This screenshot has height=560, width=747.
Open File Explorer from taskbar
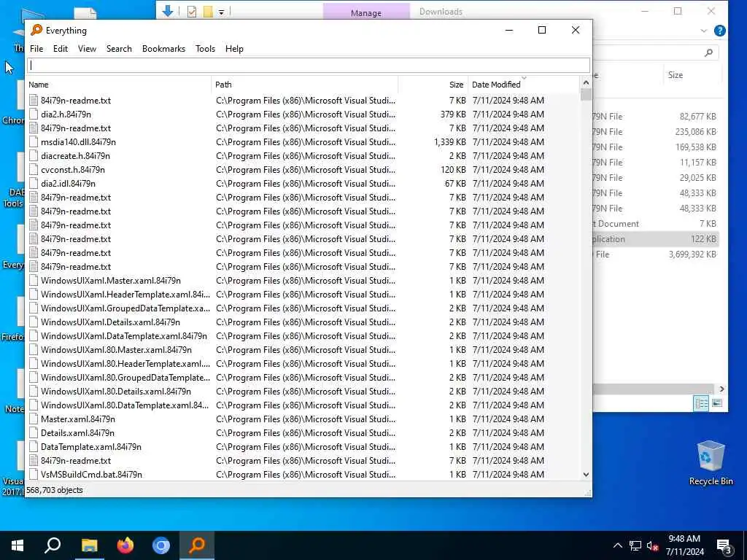pyautogui.click(x=90, y=545)
